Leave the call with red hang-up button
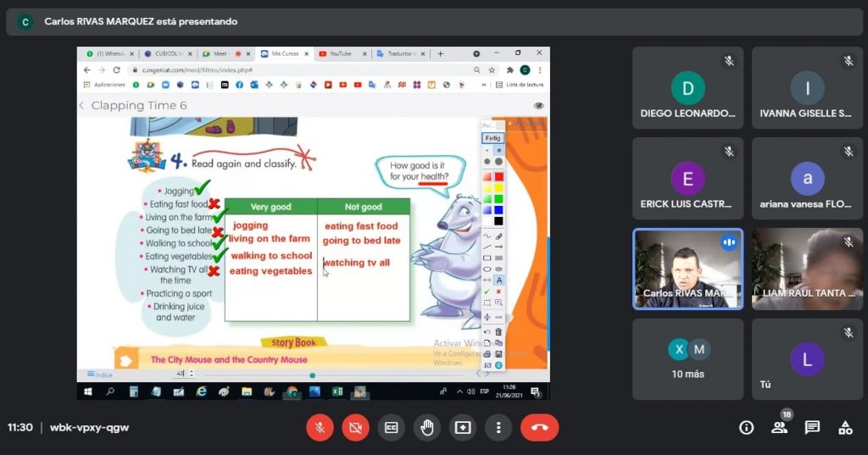The height and width of the screenshot is (455, 868). 540,427
